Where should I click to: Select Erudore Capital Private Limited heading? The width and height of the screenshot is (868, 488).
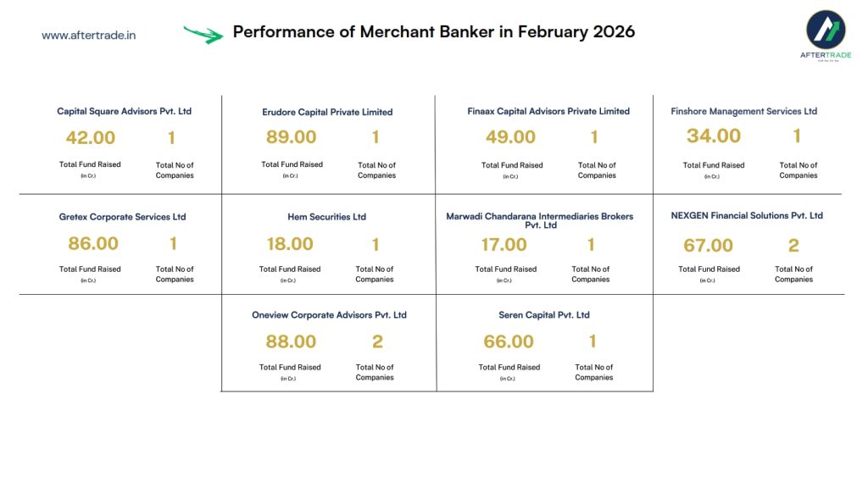tap(327, 112)
